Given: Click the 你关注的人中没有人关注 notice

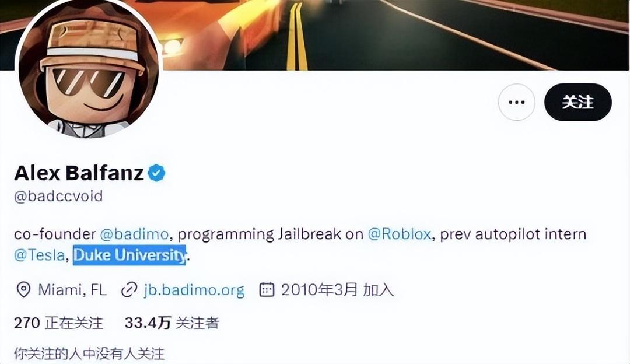Looking at the screenshot, I should pos(89,353).
